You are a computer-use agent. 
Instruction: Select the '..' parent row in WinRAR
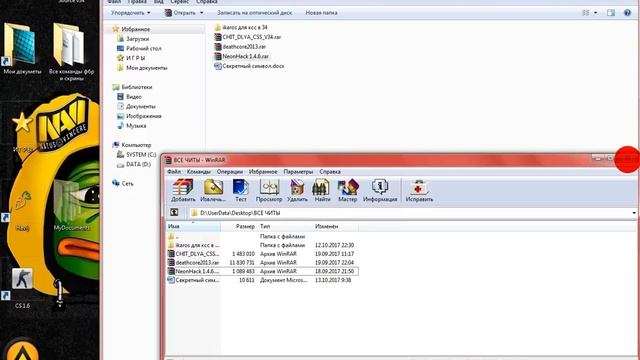coord(262,236)
